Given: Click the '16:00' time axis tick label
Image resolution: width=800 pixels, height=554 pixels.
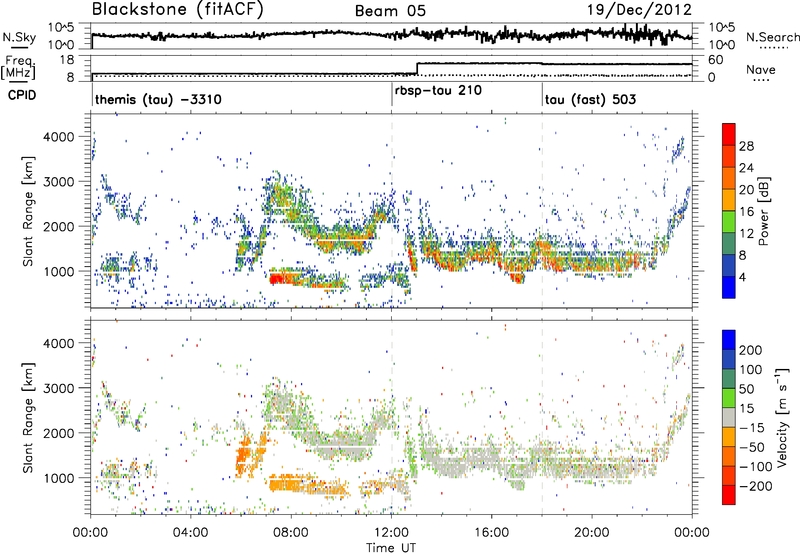Looking at the screenshot, I should pyautogui.click(x=491, y=533).
